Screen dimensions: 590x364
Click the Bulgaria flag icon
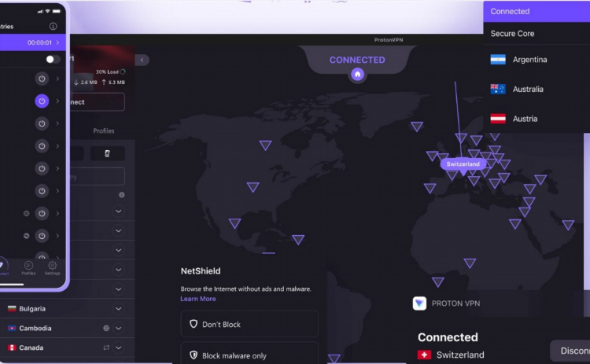(12, 309)
